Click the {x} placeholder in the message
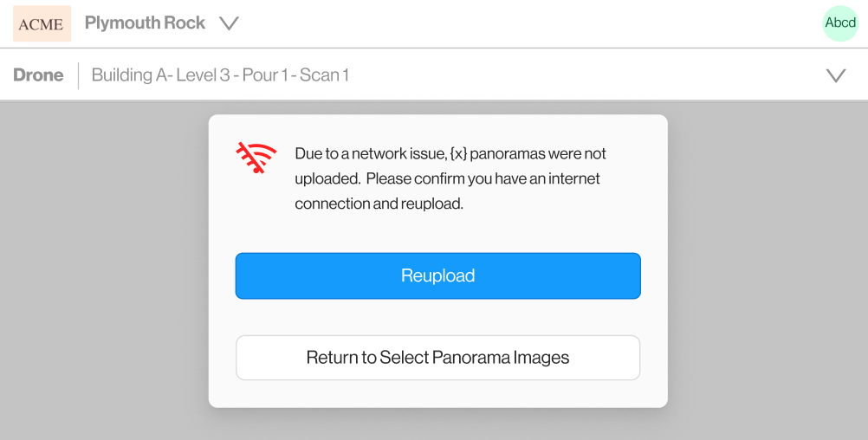The height and width of the screenshot is (440, 868). click(x=458, y=154)
